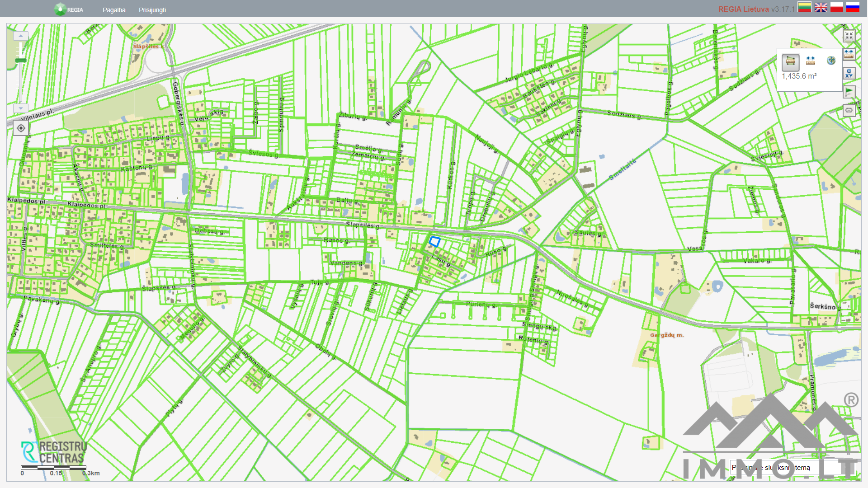Open the layer theme selection dropdown

[793, 468]
